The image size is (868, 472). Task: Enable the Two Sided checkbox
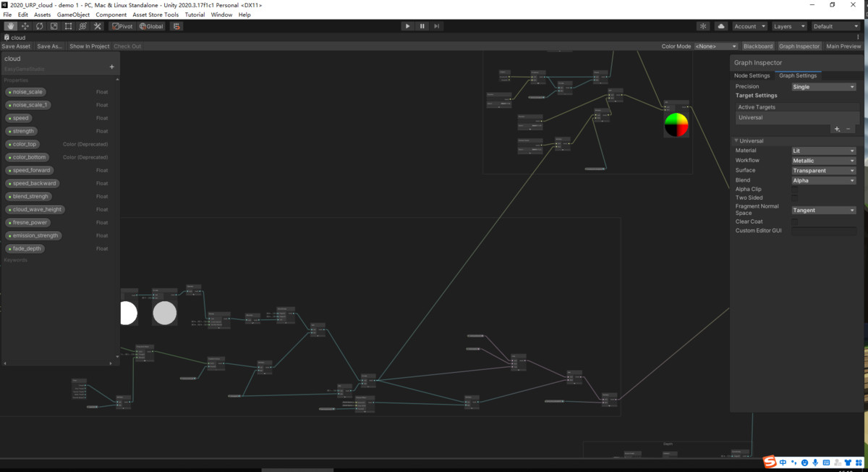tap(795, 198)
